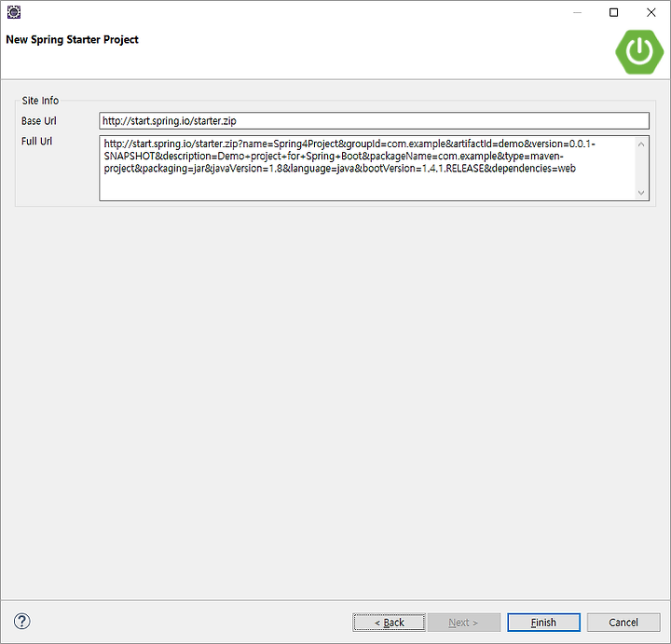Screen dimensions: 671x644
Task: Maximize the dialog window
Action: coord(613,12)
